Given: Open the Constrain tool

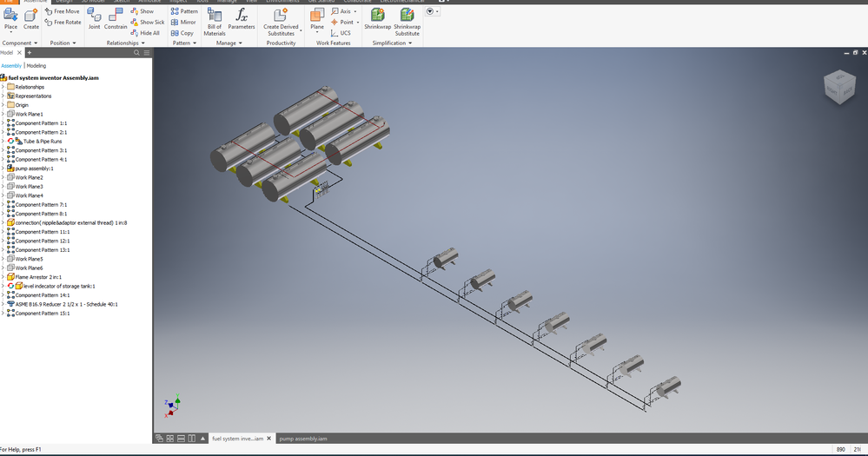Looking at the screenshot, I should (x=116, y=18).
